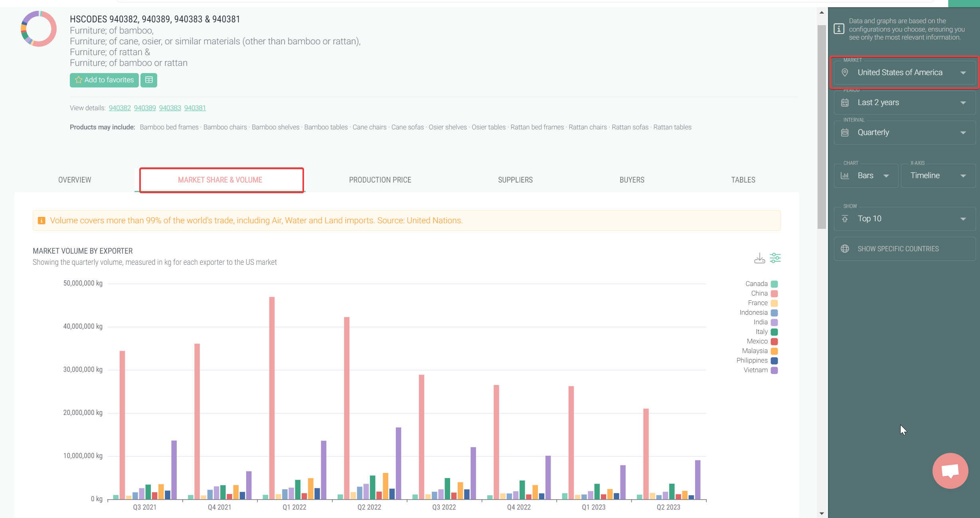Viewport: 980px width, 518px height.
Task: Toggle Philippines legend entry
Action: pos(757,361)
